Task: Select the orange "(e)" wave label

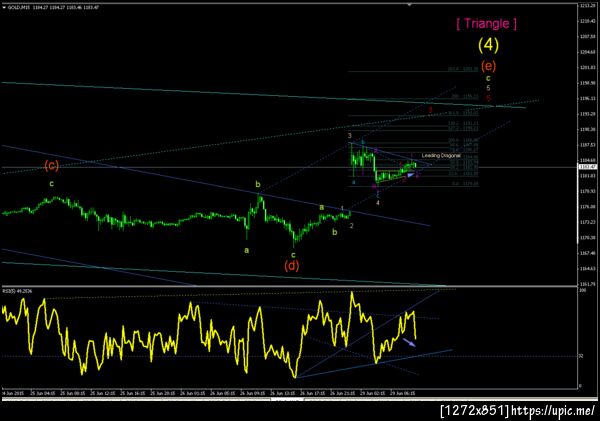Action: tap(488, 66)
